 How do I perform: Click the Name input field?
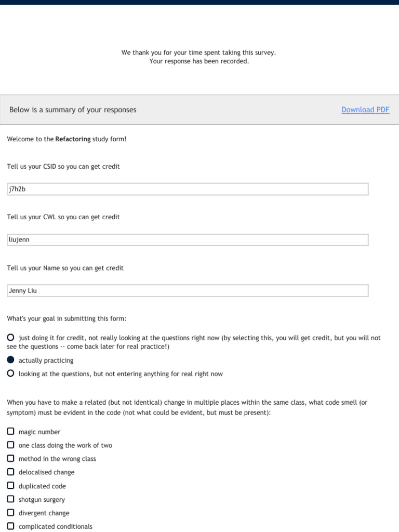click(188, 291)
